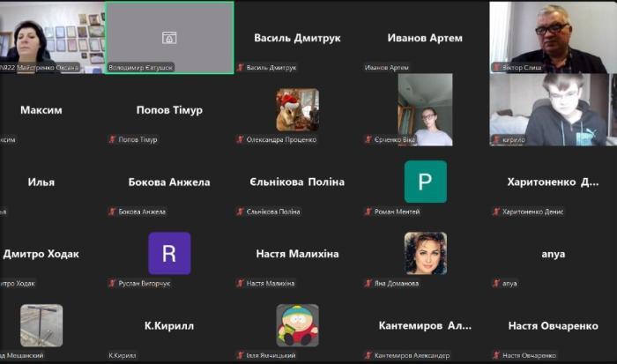Click the muted mic icon beside anya
Image resolution: width=617 pixels, height=364 pixels.
click(495, 283)
